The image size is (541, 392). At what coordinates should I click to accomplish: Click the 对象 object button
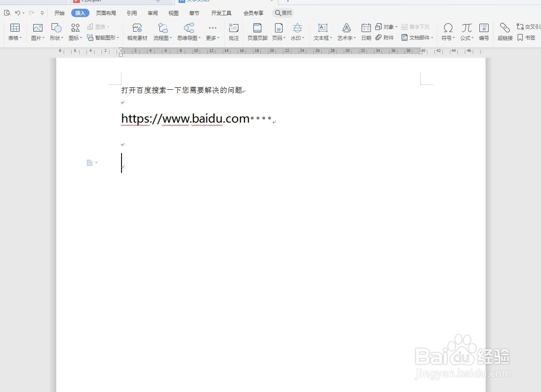(386, 27)
